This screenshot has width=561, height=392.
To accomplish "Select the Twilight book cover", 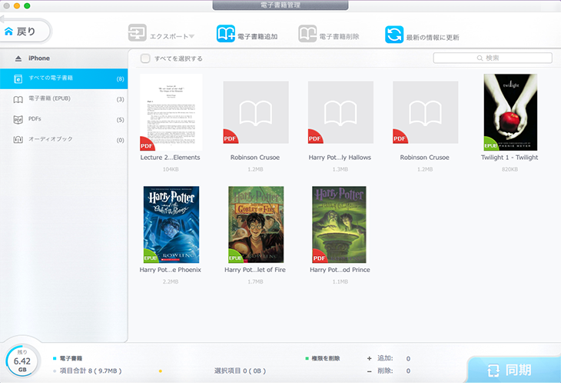I will click(x=510, y=112).
